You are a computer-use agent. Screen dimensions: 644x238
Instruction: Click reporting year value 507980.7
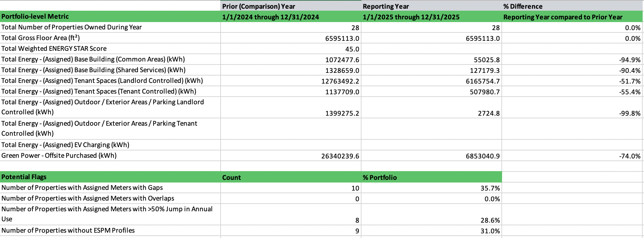[x=431, y=92]
